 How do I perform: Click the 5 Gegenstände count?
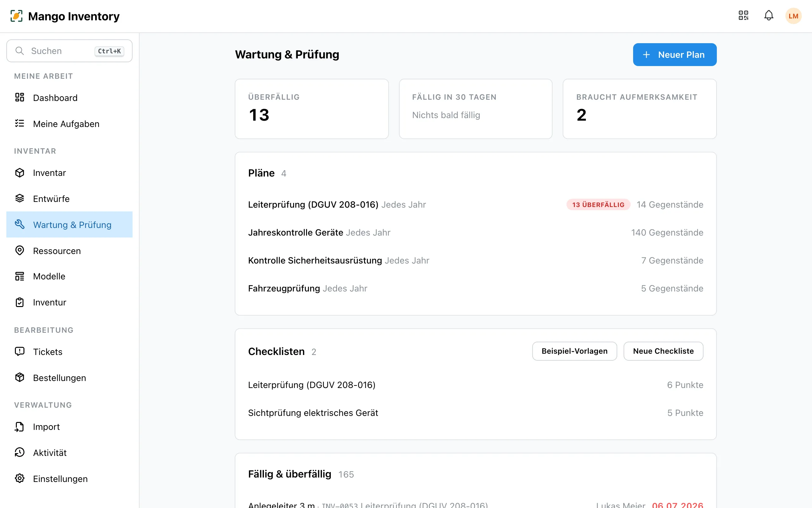pyautogui.click(x=672, y=288)
